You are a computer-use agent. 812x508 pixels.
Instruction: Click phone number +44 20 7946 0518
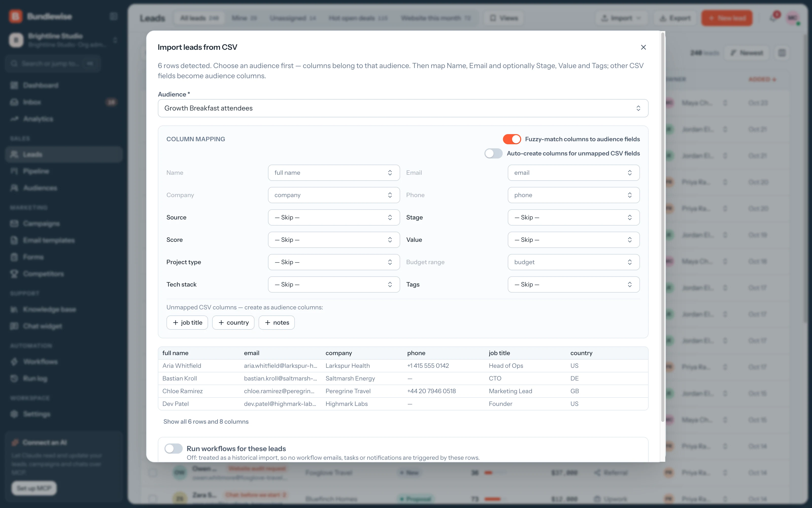pyautogui.click(x=431, y=391)
